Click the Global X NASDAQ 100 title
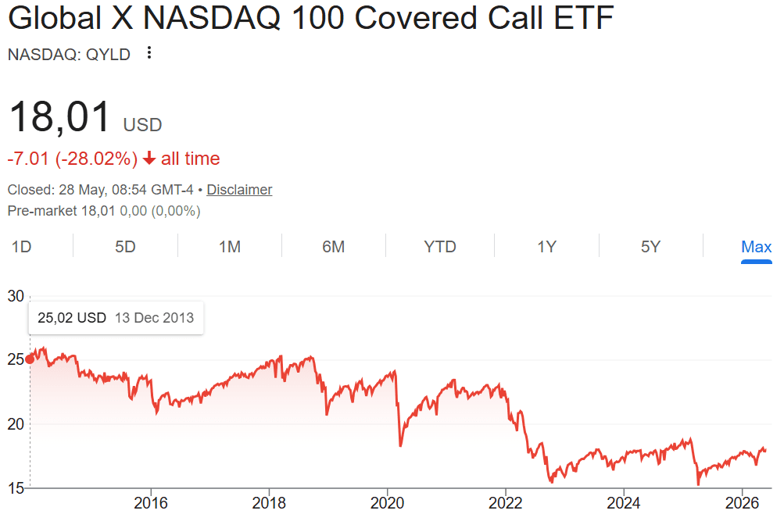The height and width of the screenshot is (532, 784). [x=310, y=19]
